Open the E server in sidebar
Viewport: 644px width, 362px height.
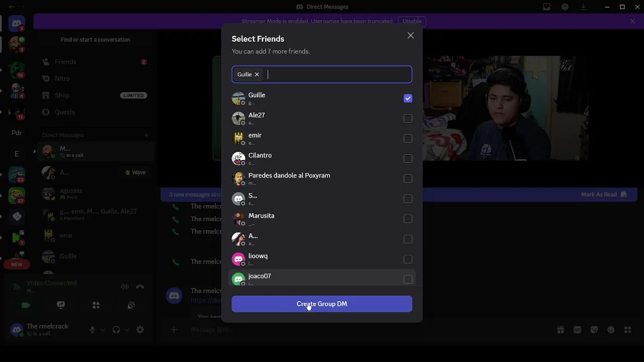[x=17, y=154]
